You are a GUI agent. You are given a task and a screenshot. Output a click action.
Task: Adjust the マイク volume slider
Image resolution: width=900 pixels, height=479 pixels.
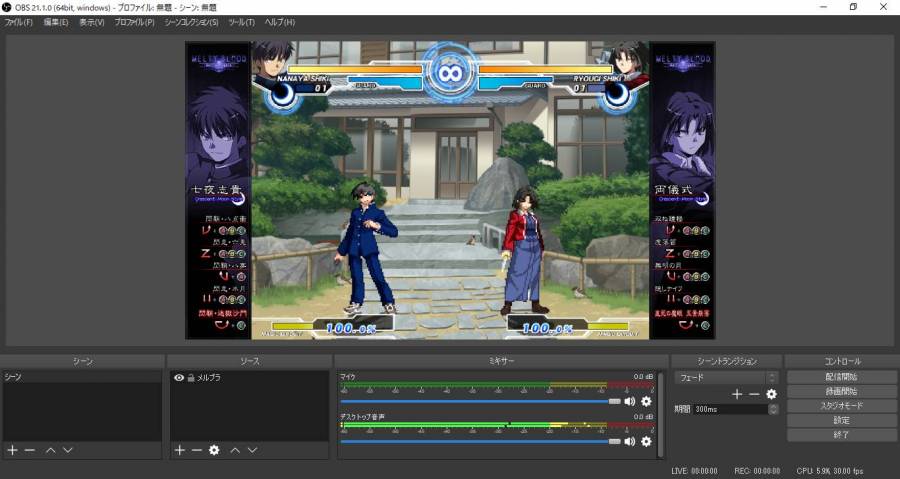(480, 402)
